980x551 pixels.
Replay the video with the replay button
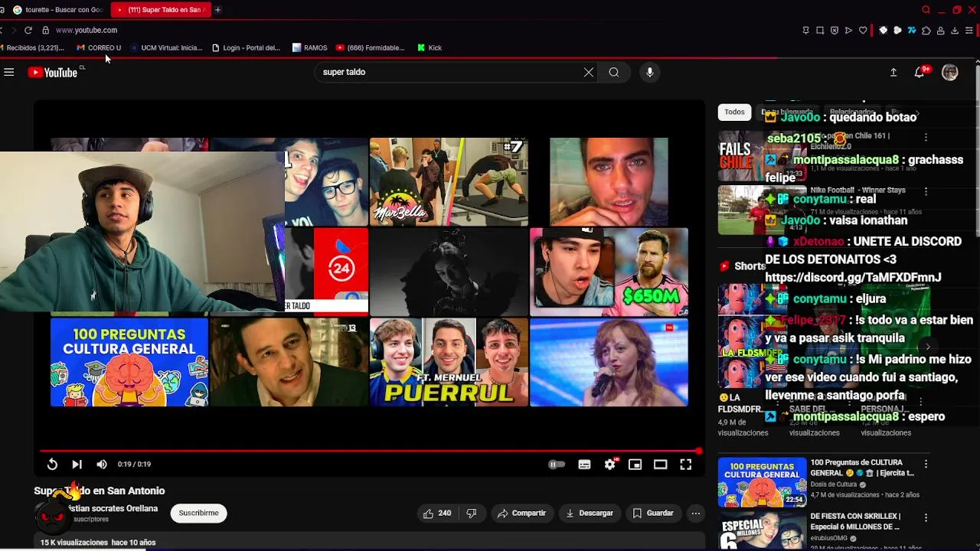pos(52,465)
